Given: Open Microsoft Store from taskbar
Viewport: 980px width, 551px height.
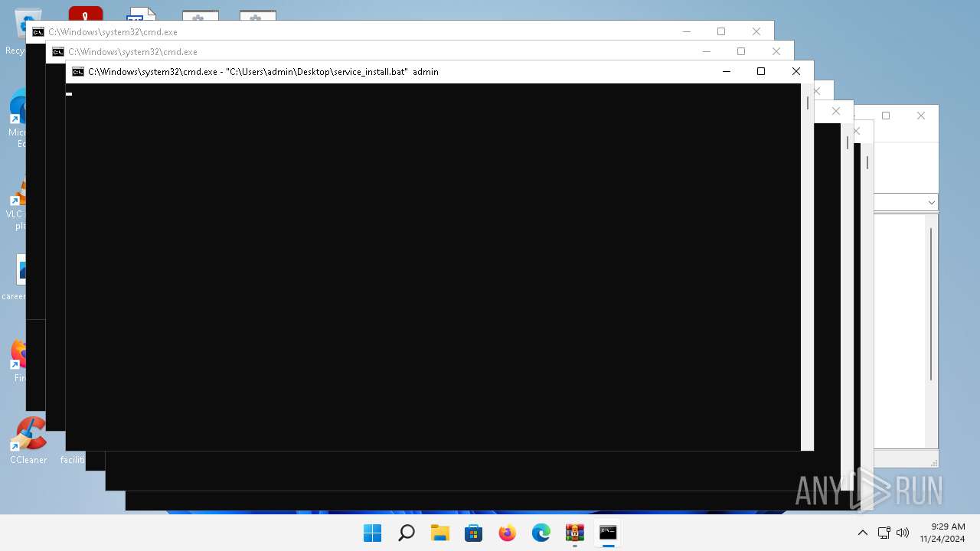Looking at the screenshot, I should click(x=474, y=533).
